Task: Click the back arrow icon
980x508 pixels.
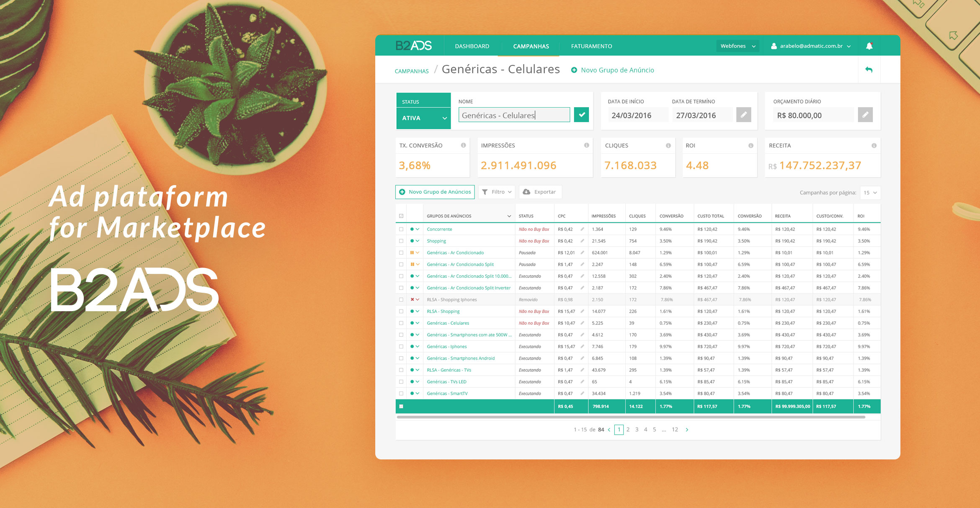Action: [869, 70]
